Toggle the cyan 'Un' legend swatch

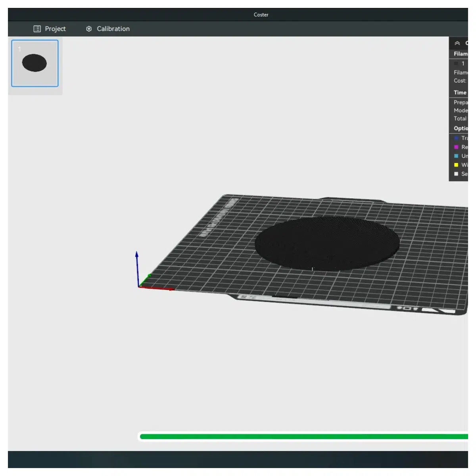tap(456, 156)
